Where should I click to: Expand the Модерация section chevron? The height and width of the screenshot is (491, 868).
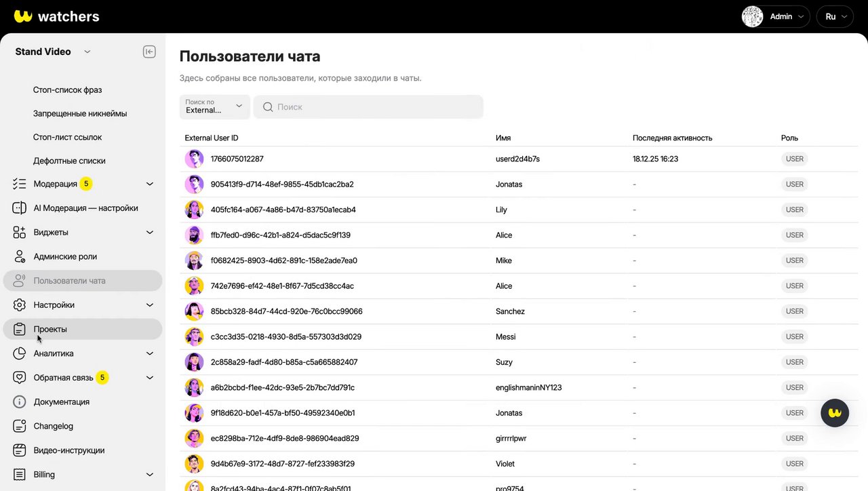(x=150, y=184)
